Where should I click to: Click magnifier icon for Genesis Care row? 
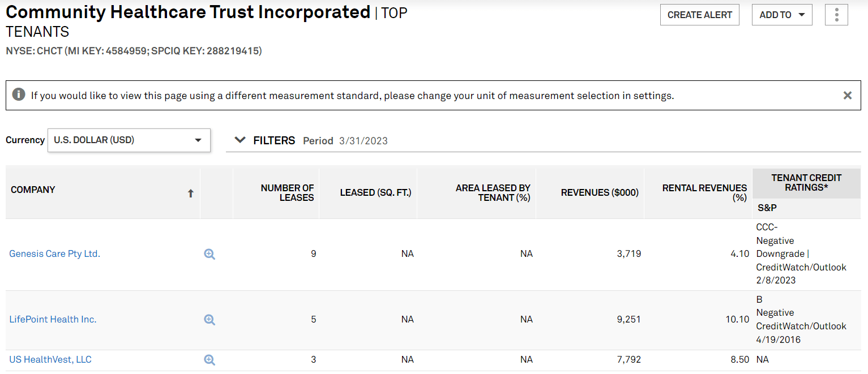pos(209,254)
